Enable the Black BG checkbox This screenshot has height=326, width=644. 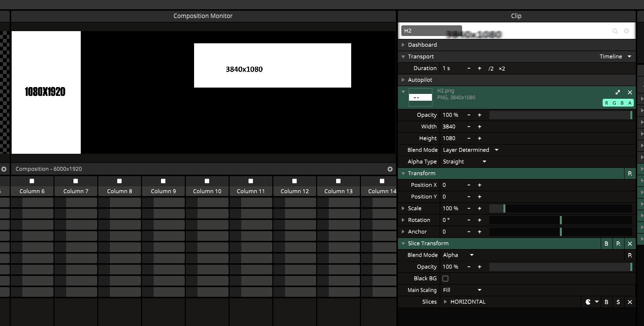(445, 278)
